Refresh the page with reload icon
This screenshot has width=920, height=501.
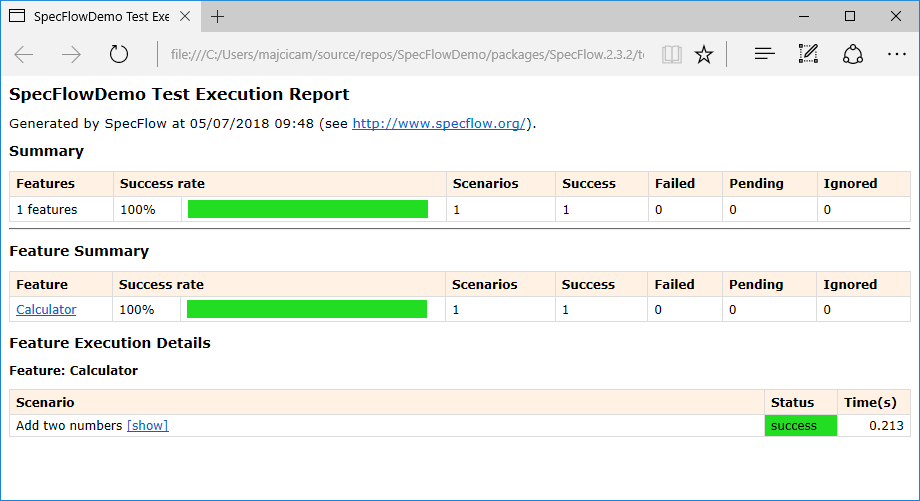pyautogui.click(x=119, y=55)
